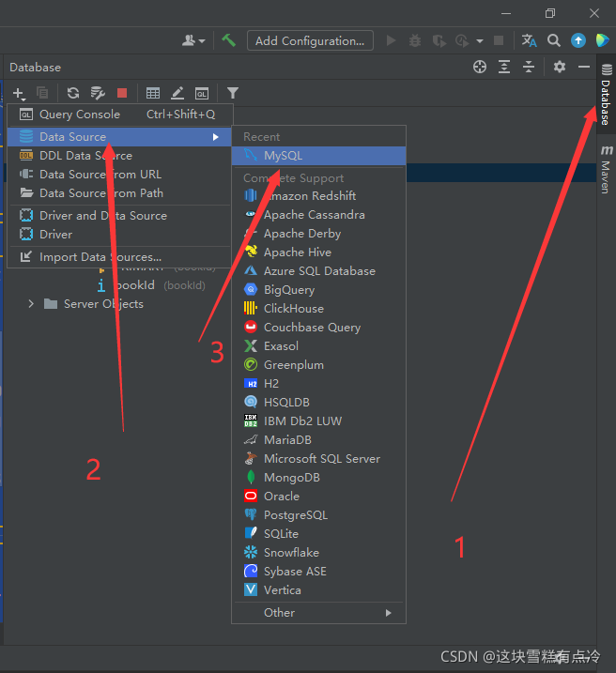Click the Expand All icon in Database header
This screenshot has height=673, width=616.
click(x=504, y=67)
